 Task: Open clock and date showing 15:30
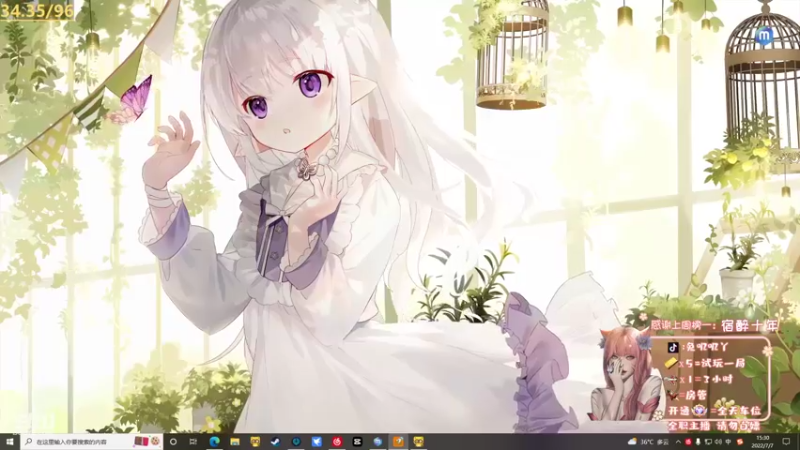tap(762, 442)
